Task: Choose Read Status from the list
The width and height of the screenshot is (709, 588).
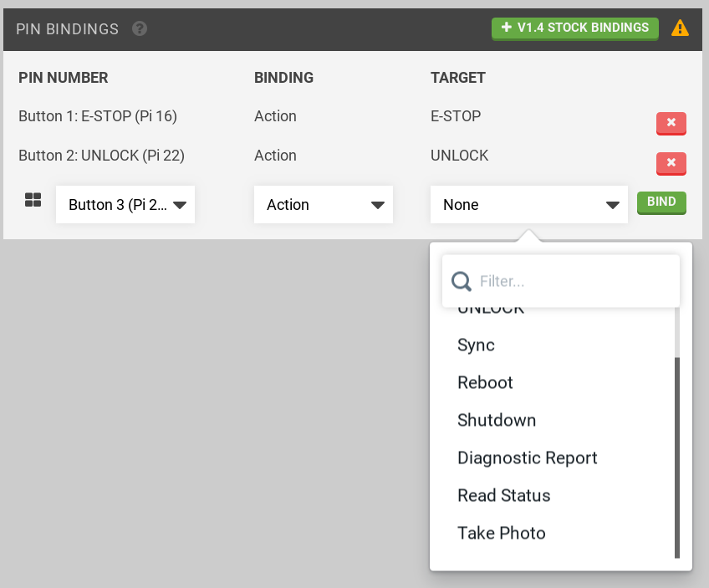Action: 503,496
